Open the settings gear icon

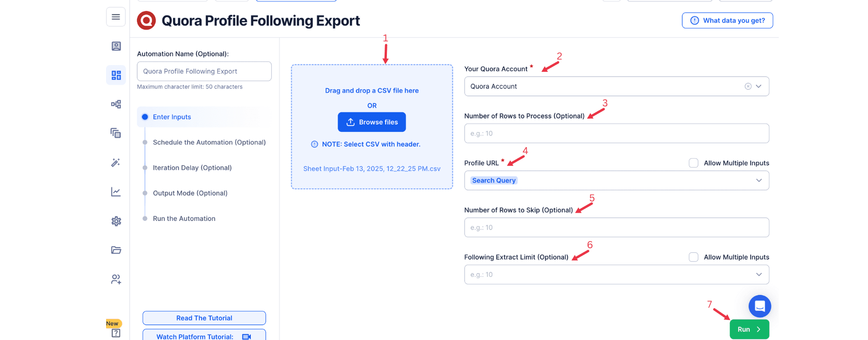pos(116,221)
